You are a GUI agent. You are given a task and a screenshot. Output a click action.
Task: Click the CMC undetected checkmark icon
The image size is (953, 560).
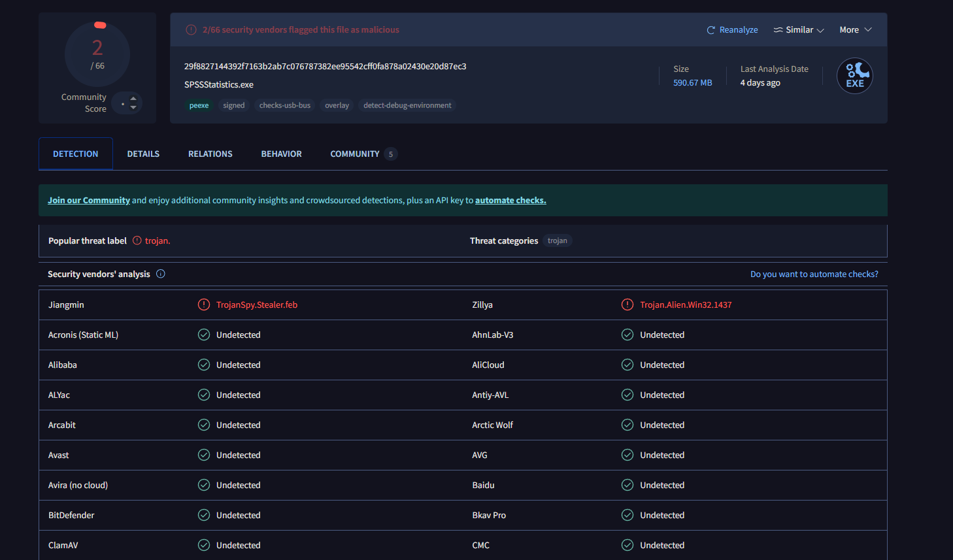click(x=627, y=545)
